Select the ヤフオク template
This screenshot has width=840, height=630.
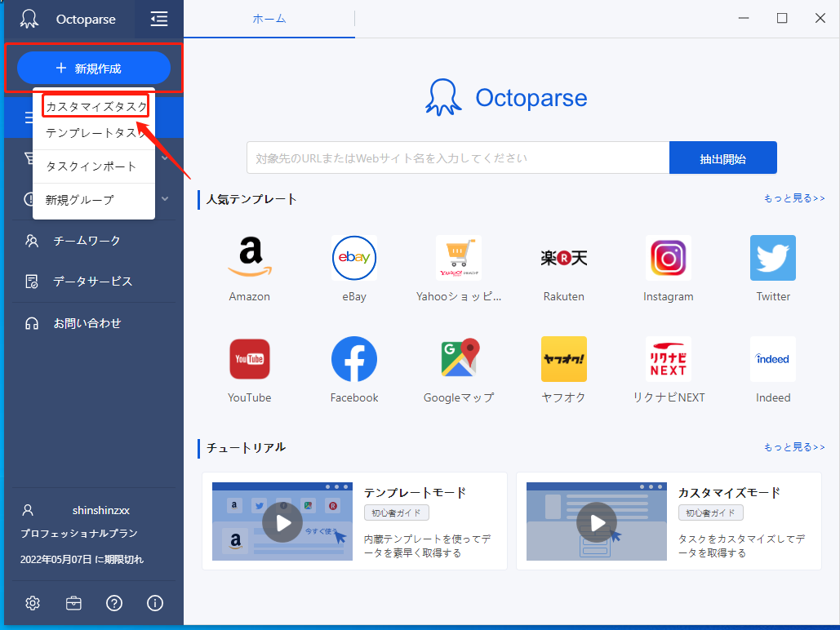tap(562, 359)
